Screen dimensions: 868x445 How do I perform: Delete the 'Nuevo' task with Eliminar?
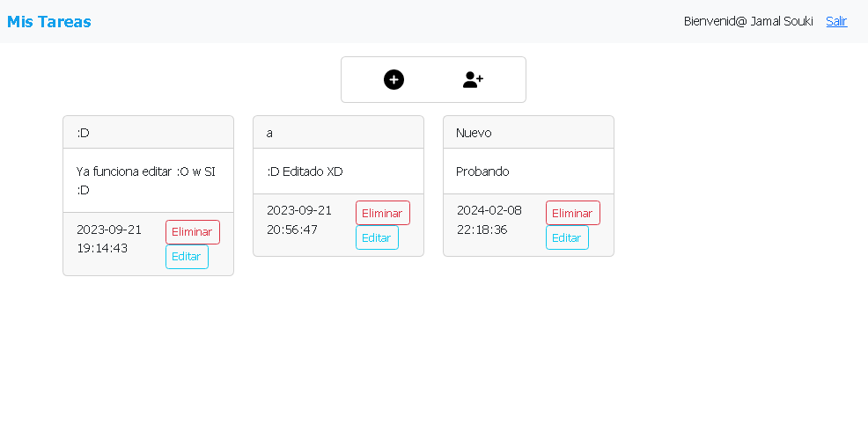pyautogui.click(x=573, y=213)
